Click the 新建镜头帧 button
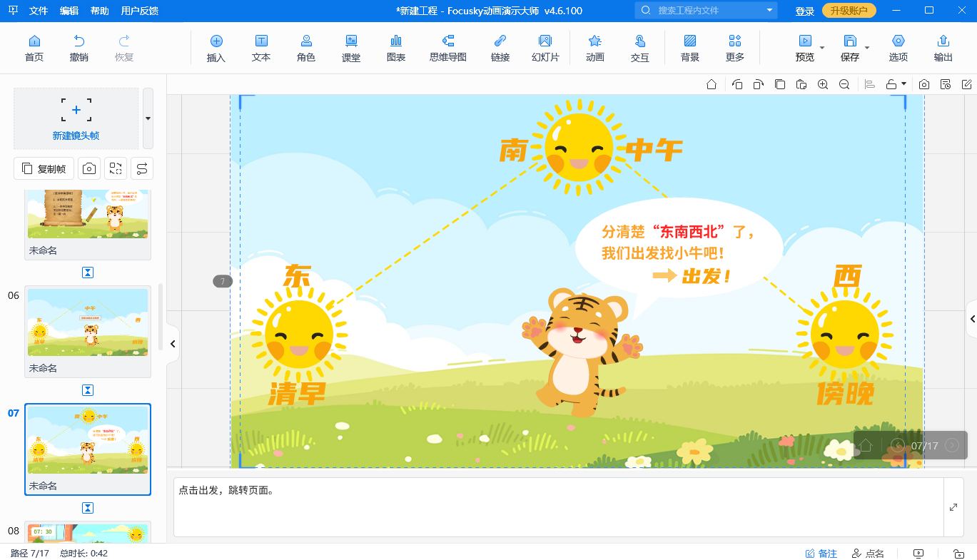 76,118
